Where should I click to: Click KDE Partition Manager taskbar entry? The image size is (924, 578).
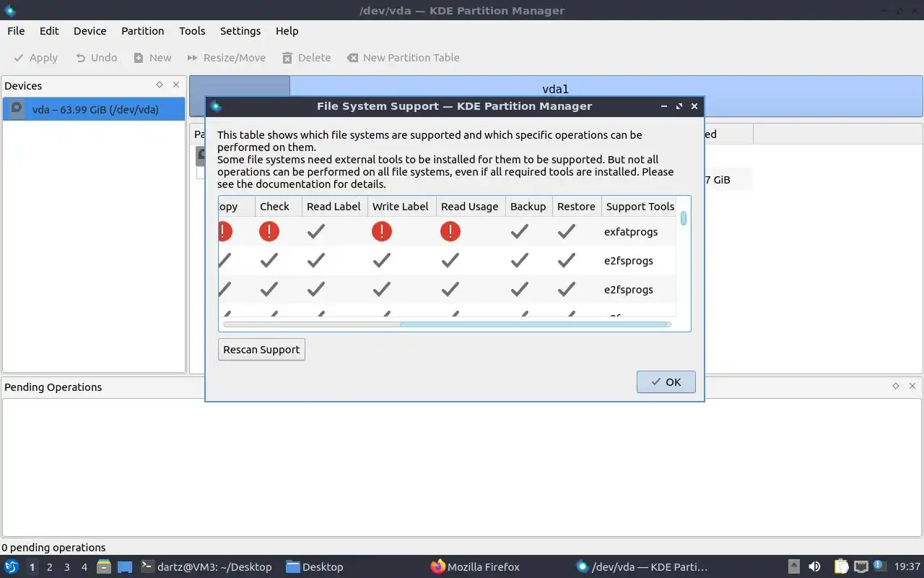(x=641, y=567)
